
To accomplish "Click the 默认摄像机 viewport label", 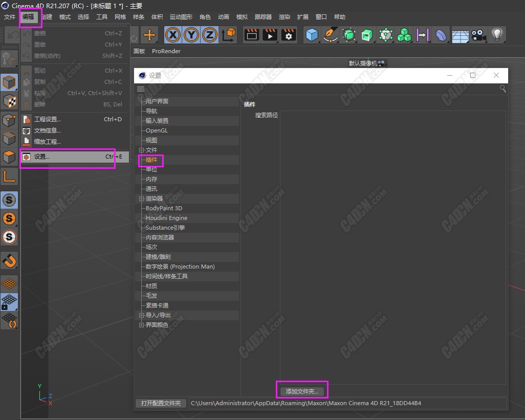I will click(363, 63).
